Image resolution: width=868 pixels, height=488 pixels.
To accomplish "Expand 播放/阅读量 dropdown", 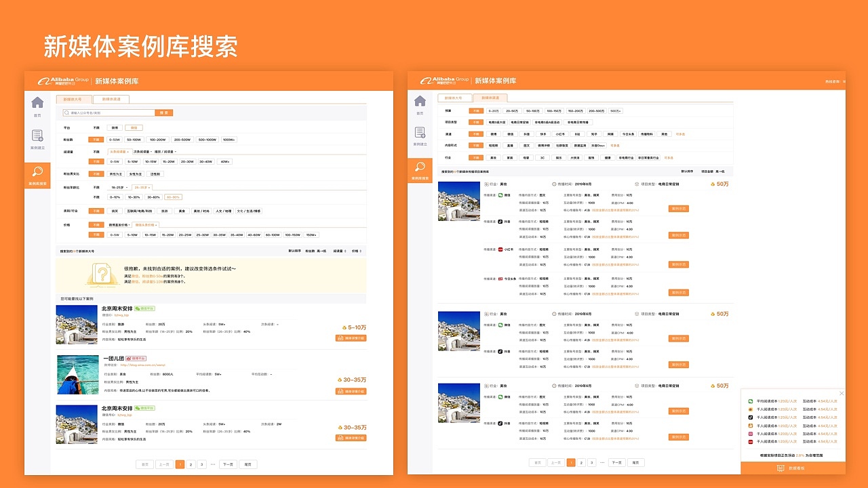I will (165, 152).
